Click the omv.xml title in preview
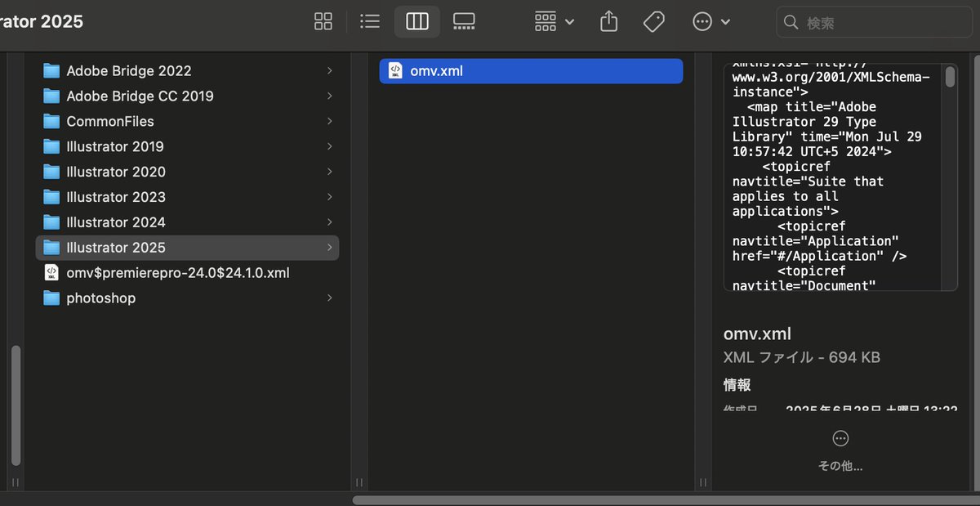 click(x=757, y=334)
